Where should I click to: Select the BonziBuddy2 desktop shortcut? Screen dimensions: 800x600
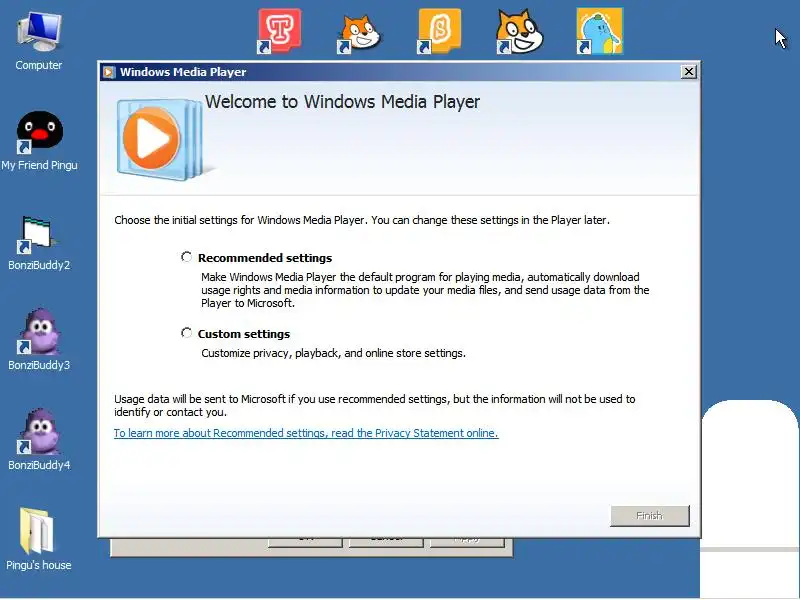tap(39, 243)
